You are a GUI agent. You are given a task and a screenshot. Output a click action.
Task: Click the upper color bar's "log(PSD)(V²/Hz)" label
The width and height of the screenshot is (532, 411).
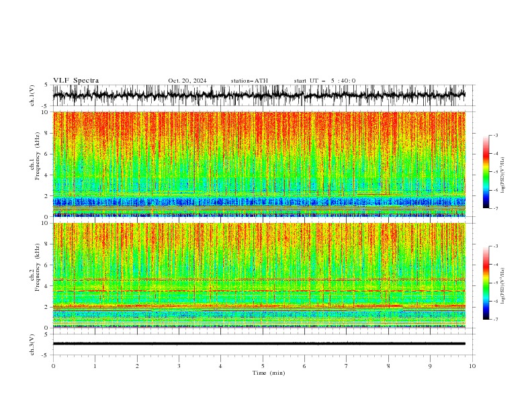(x=502, y=175)
